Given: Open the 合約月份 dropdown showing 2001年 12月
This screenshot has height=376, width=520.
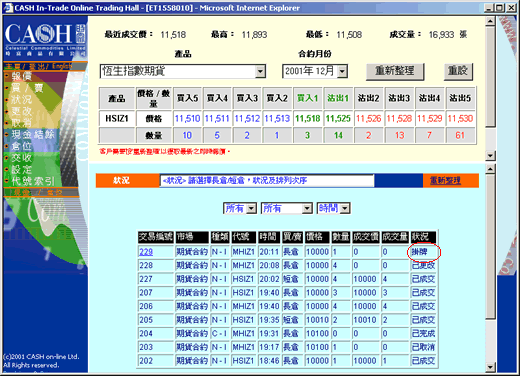Looking at the screenshot, I should (x=315, y=71).
